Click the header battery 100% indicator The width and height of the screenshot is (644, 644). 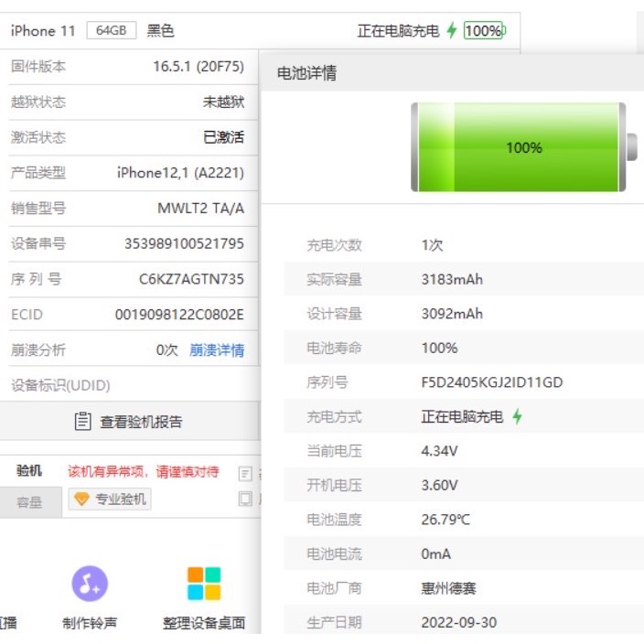[484, 30]
